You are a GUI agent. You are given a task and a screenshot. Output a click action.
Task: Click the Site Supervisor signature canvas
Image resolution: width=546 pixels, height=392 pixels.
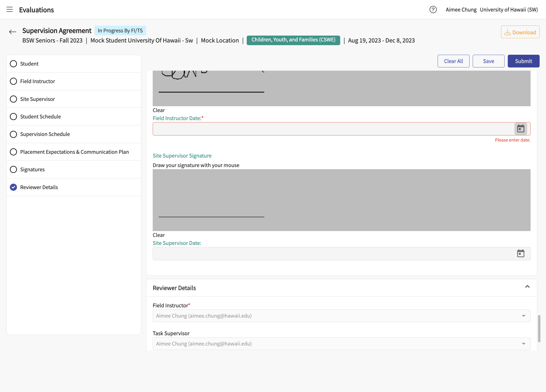(x=342, y=200)
